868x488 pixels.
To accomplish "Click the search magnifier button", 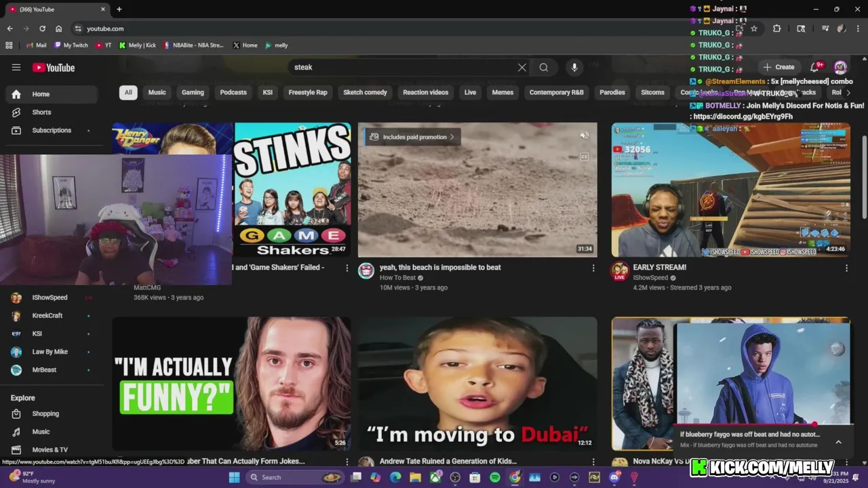I will click(x=544, y=67).
